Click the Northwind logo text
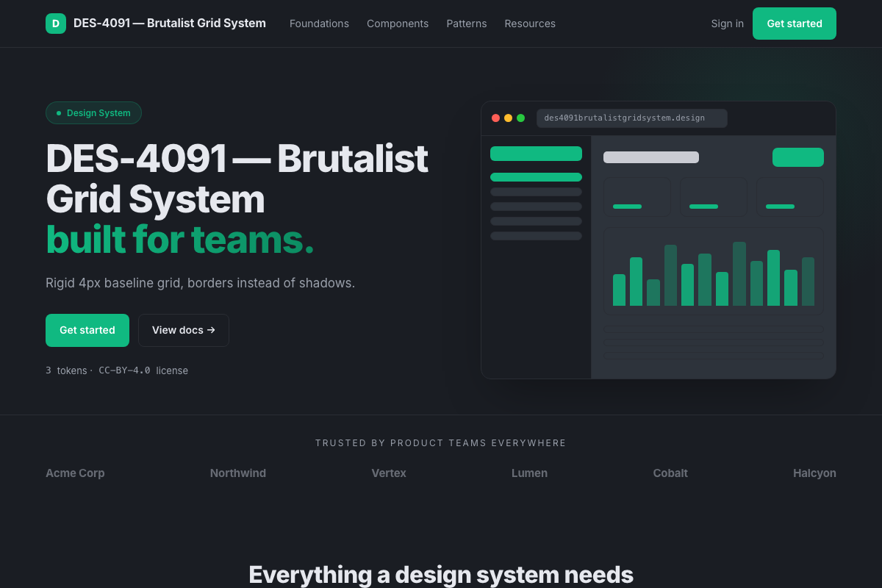This screenshot has width=882, height=588. tap(238, 473)
